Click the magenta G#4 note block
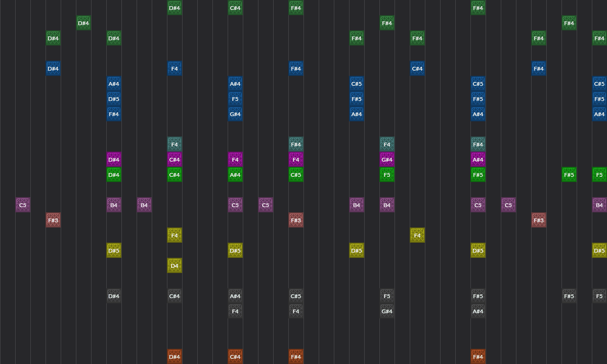Image resolution: width=607 pixels, height=364 pixels. coord(387,159)
